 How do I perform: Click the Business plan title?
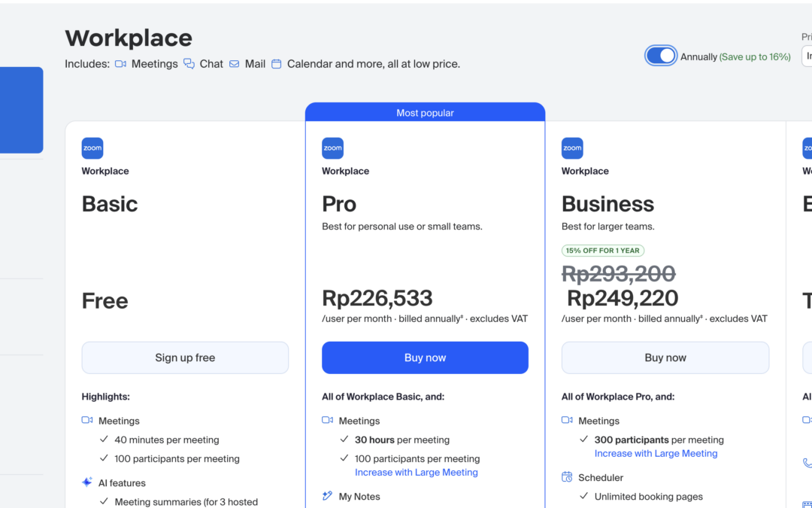point(608,204)
